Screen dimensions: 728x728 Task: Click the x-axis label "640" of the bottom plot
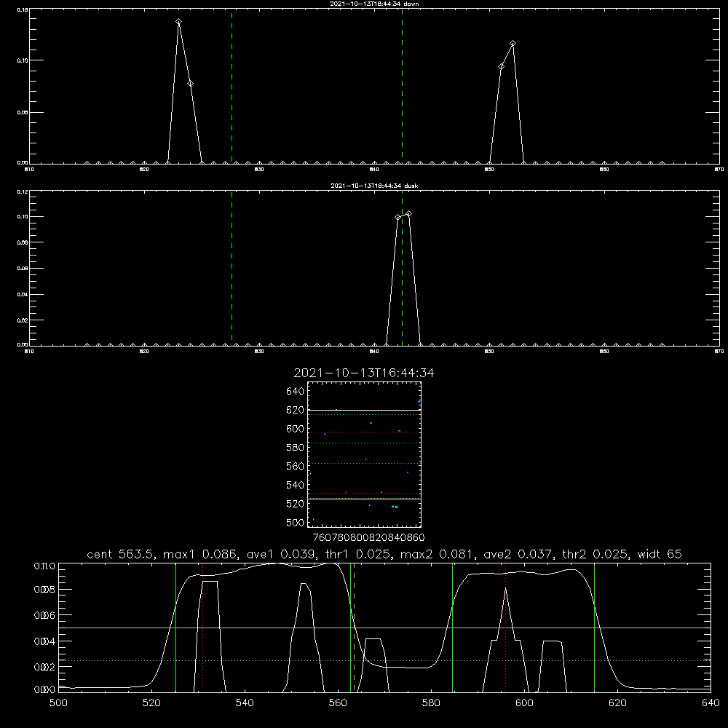tap(711, 703)
